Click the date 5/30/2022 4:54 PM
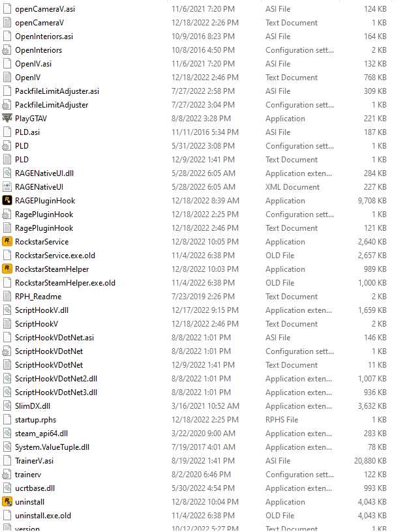The image size is (405, 532). click(203, 488)
